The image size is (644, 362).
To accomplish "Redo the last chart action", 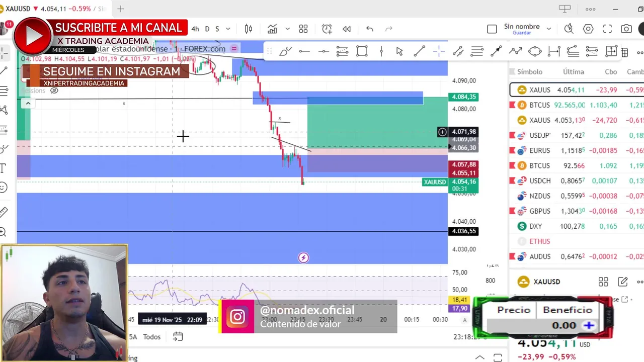I will [388, 29].
